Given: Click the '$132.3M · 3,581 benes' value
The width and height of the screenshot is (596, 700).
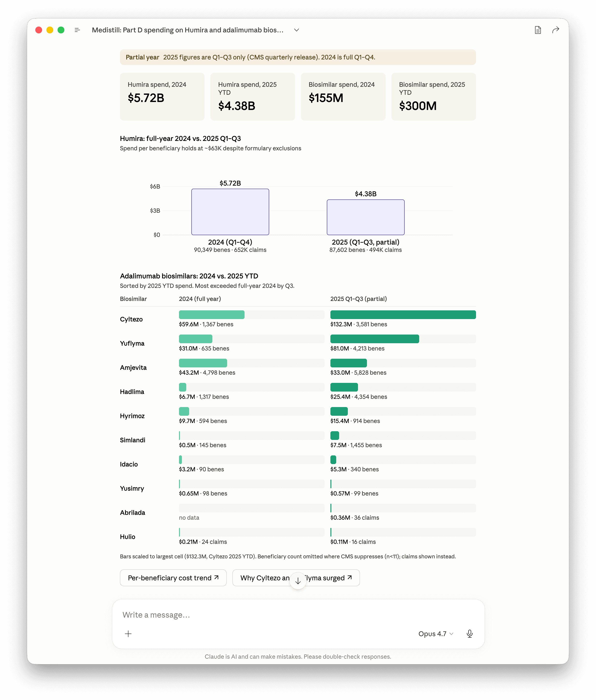Looking at the screenshot, I should point(358,324).
